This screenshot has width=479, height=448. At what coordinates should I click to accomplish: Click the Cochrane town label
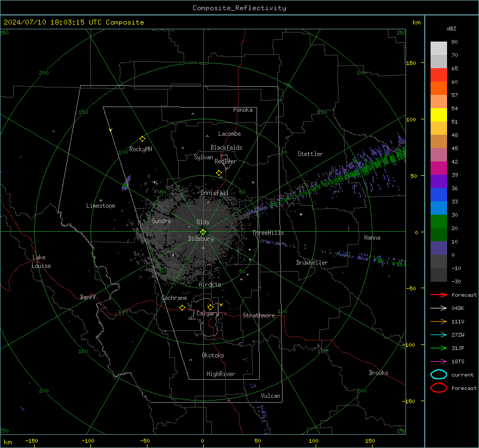pos(174,298)
